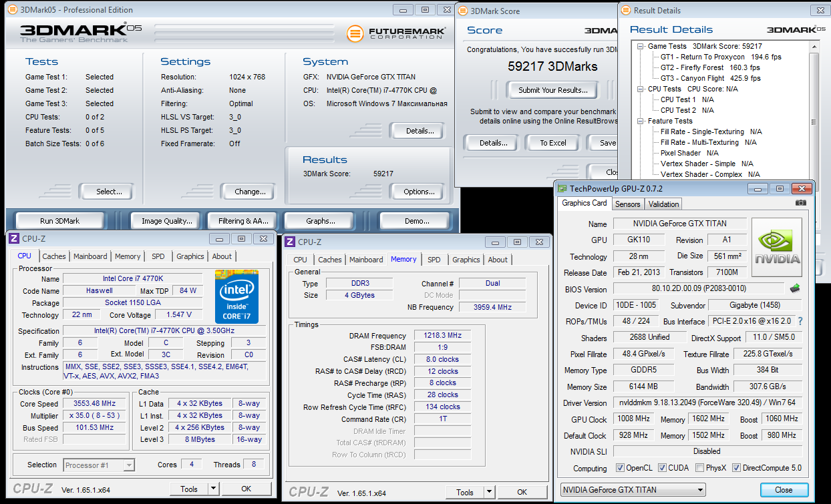Click the 59217 3DMarks score text

coord(552,67)
